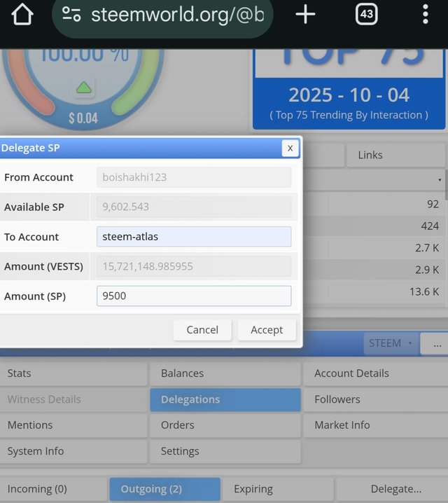Select the Delegations section
The image size is (448, 503).
(x=225, y=399)
